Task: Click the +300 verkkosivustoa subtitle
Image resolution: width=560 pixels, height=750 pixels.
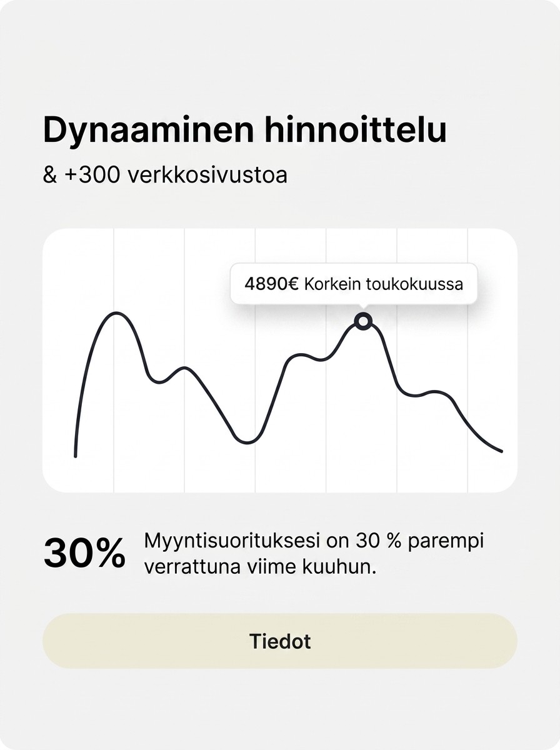Action: pyautogui.click(x=176, y=175)
